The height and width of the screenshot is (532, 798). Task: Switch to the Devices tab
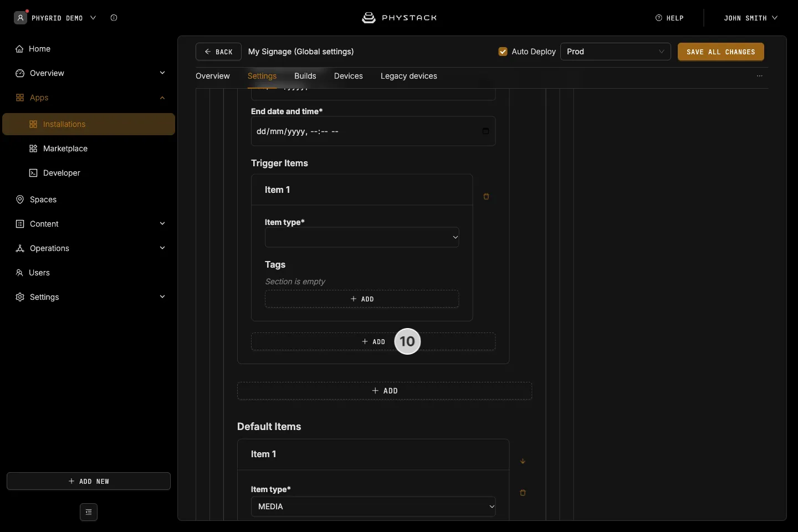coord(349,76)
